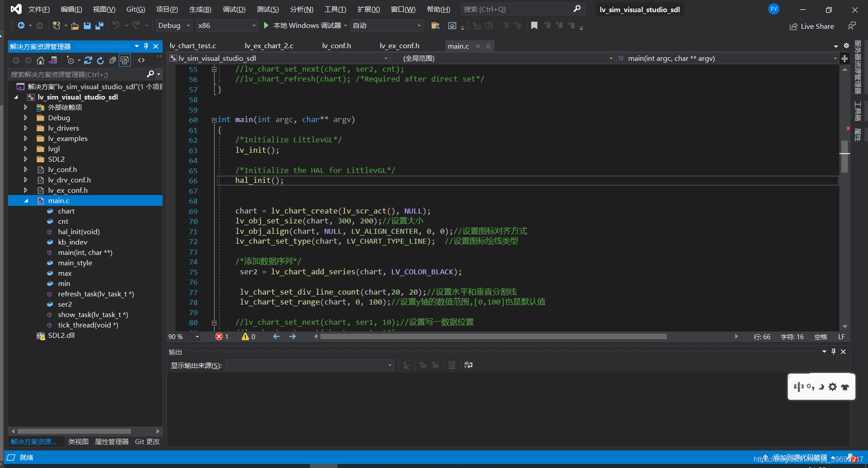868x468 pixels.
Task: Refresh the Solution Explorer tree
Action: click(100, 60)
